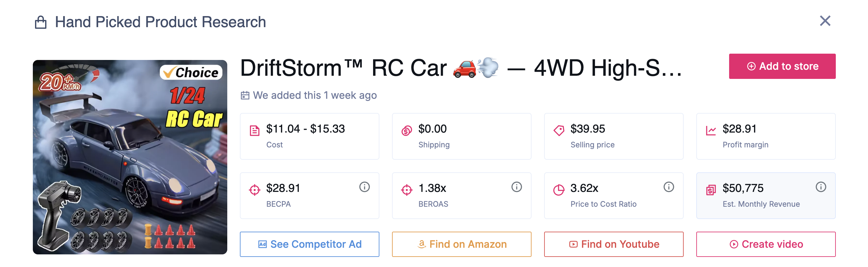Click Create video

[x=765, y=244]
